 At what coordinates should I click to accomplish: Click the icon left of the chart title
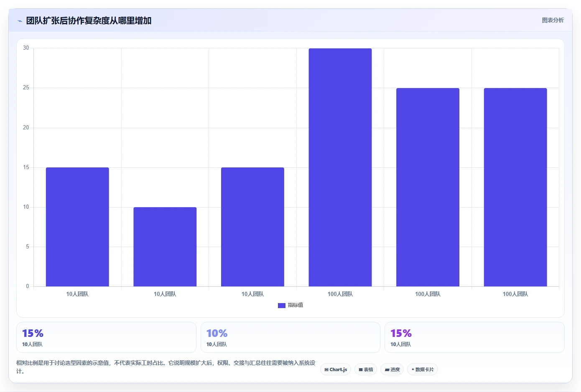point(20,21)
